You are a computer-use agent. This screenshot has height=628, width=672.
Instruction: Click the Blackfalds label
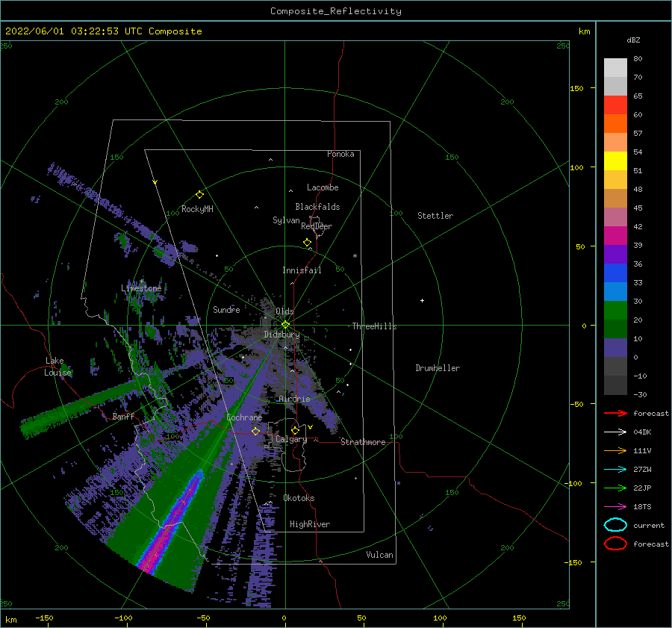[x=317, y=207]
